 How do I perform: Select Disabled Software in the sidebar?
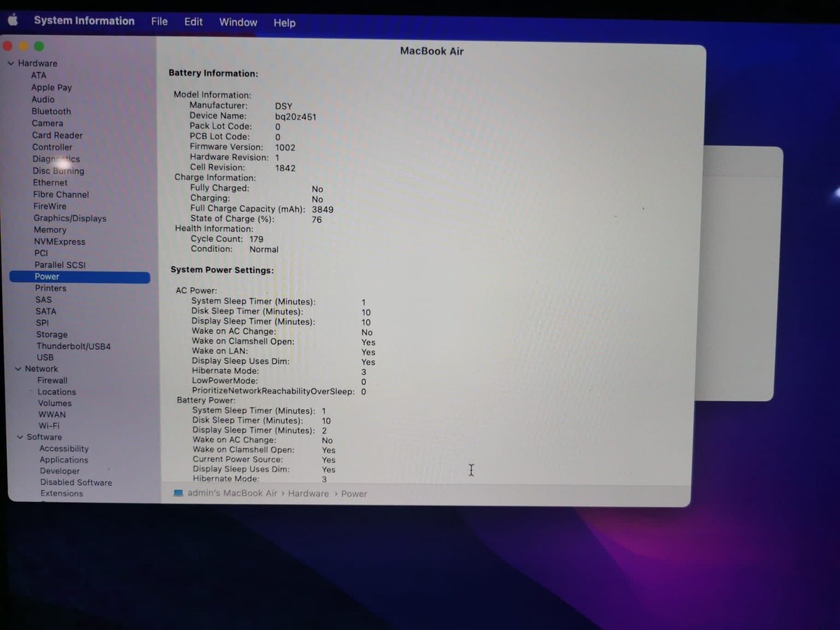point(76,482)
